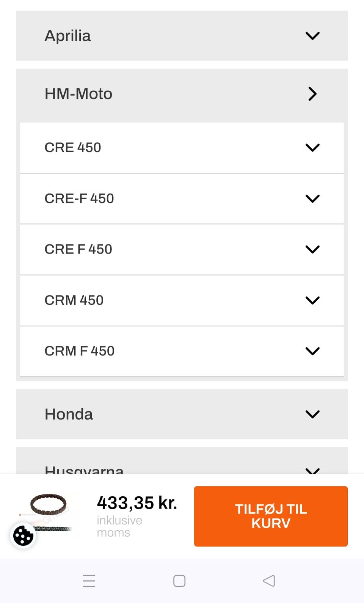Viewport: 364px width, 603px height.
Task: Expand the CRM F 450 model row
Action: 182,351
